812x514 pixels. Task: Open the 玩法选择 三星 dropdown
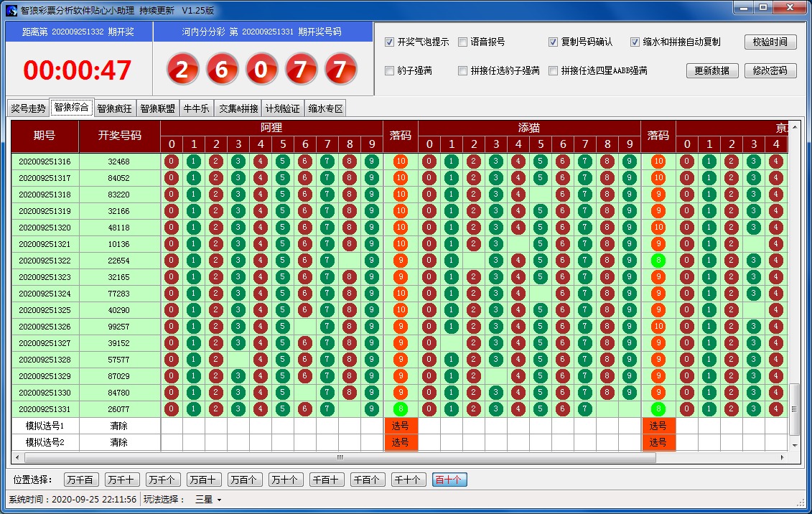click(209, 500)
